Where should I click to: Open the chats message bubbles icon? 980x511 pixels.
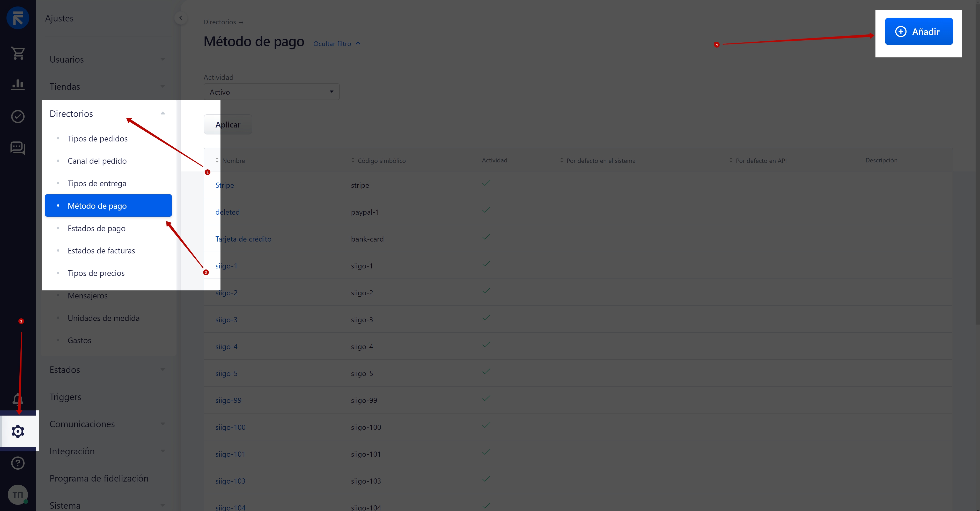point(18,148)
